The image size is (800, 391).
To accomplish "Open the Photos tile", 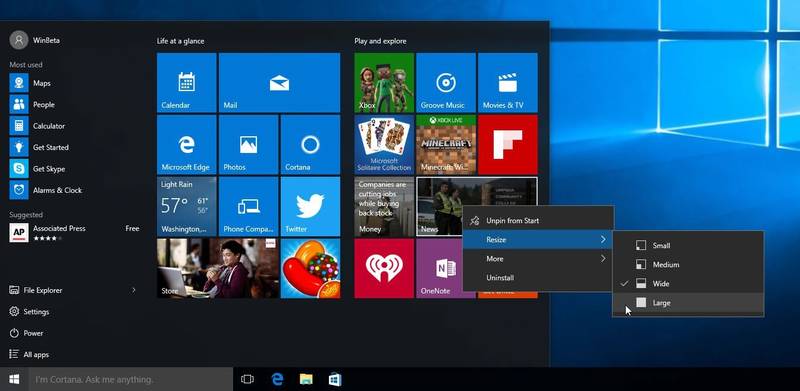I will 248,144.
